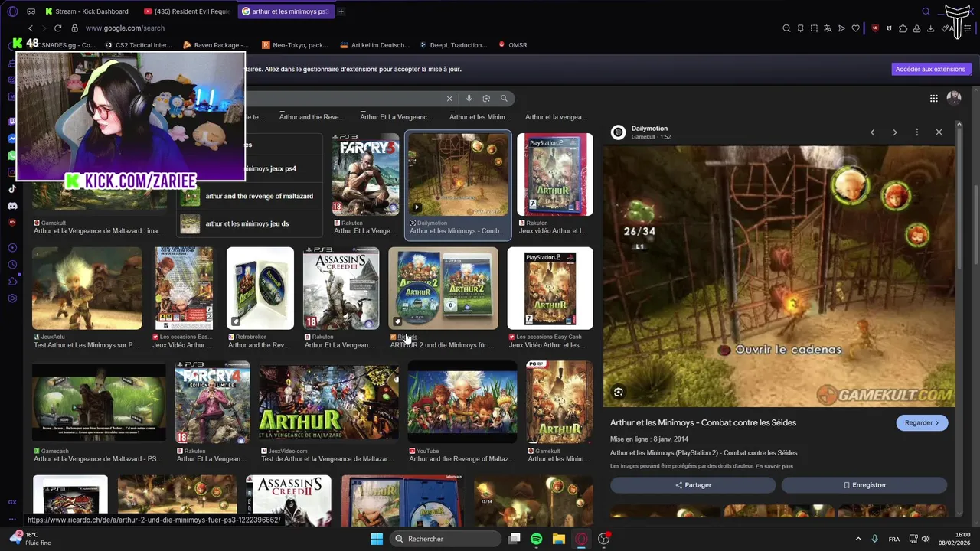Open the downloads icon
The width and height of the screenshot is (980, 551).
point(930,28)
